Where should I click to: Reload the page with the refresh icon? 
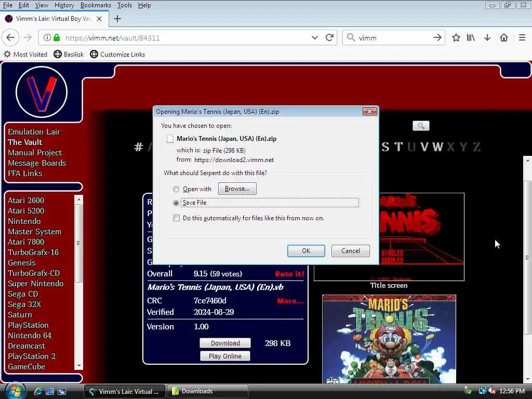[329, 37]
